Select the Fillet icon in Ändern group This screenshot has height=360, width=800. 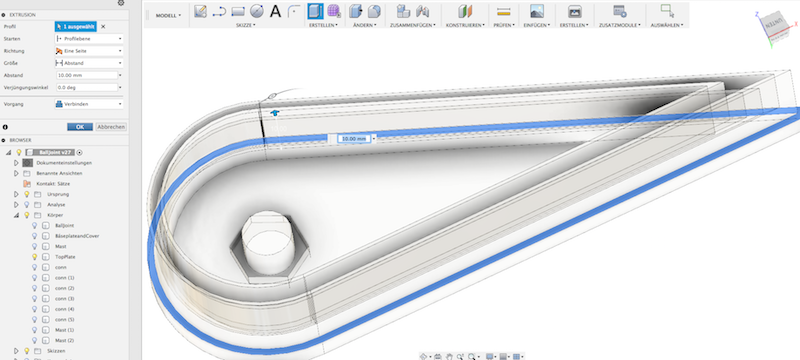click(374, 11)
